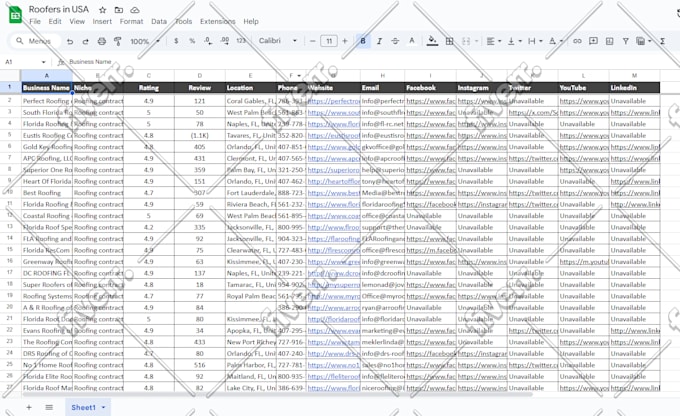Click the Name box showing A1
Viewport: 680px width, 416px height.
click(x=25, y=62)
